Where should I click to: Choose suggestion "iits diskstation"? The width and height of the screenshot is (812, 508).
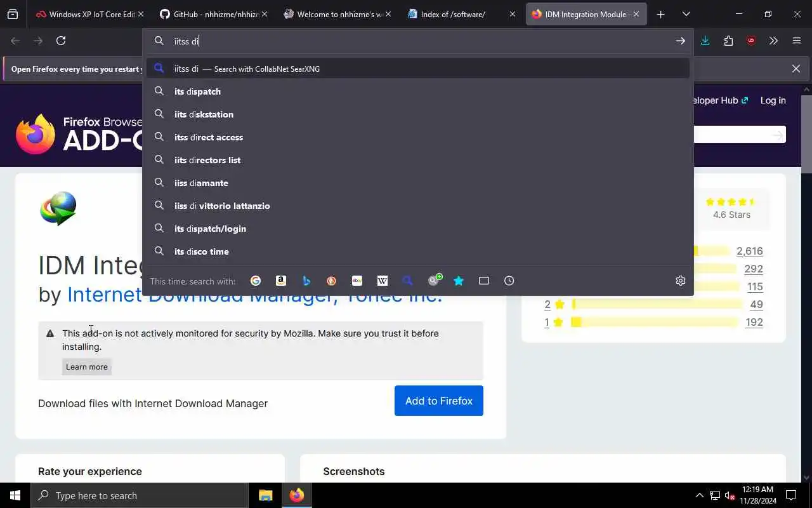point(418,114)
